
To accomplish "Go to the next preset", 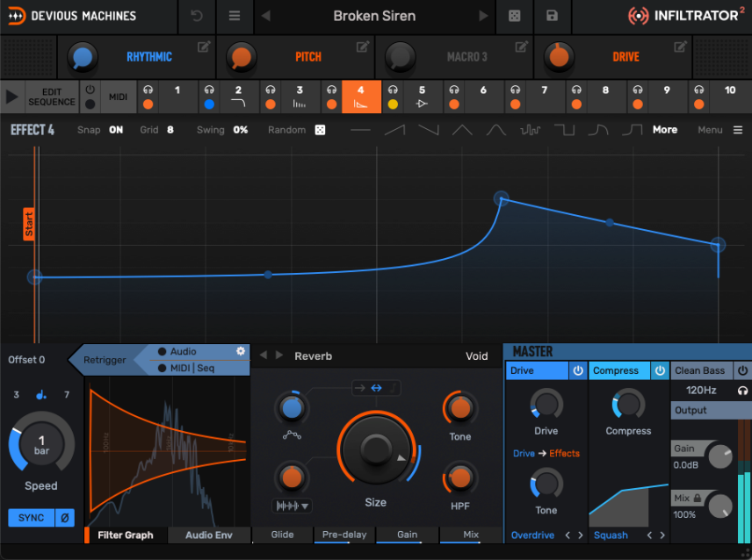I will pyautogui.click(x=483, y=16).
